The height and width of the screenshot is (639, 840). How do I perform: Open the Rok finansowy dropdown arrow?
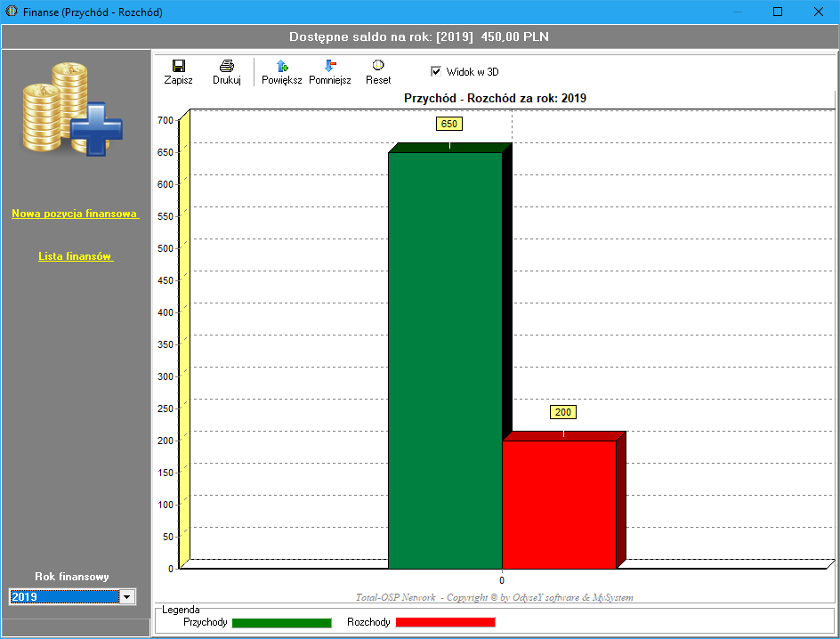click(127, 596)
